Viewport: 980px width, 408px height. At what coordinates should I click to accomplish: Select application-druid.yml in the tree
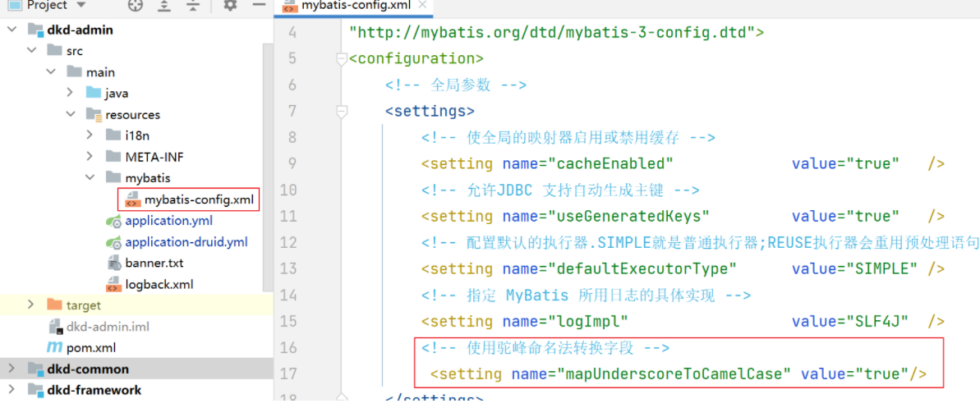[x=186, y=242]
